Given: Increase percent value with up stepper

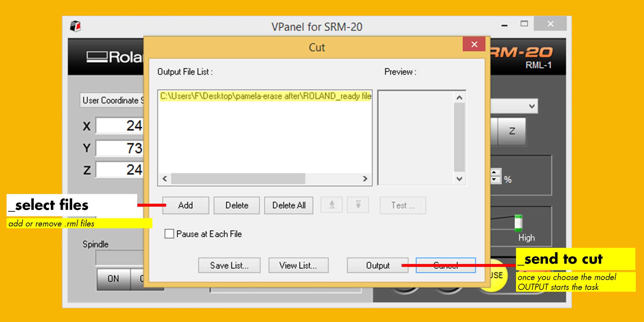Looking at the screenshot, I should click(494, 172).
